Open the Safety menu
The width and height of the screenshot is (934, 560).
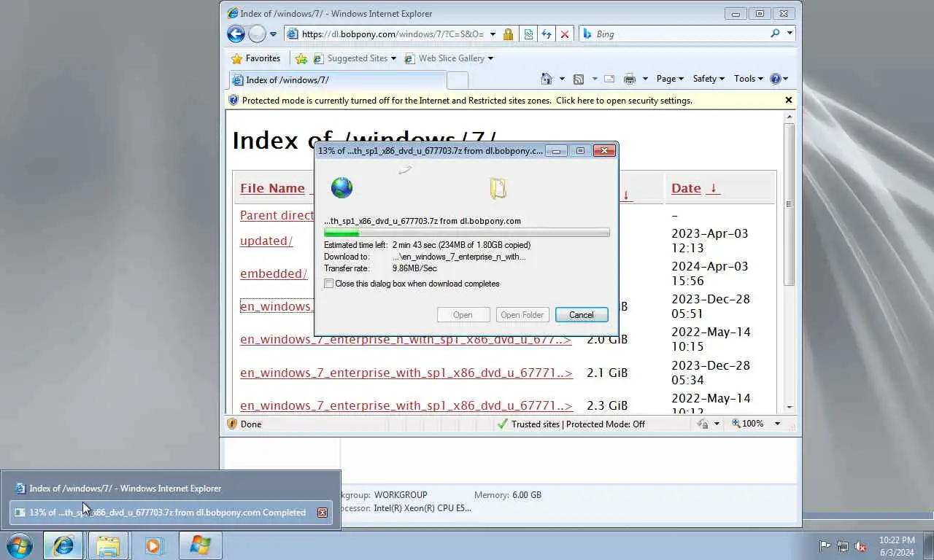tap(709, 79)
